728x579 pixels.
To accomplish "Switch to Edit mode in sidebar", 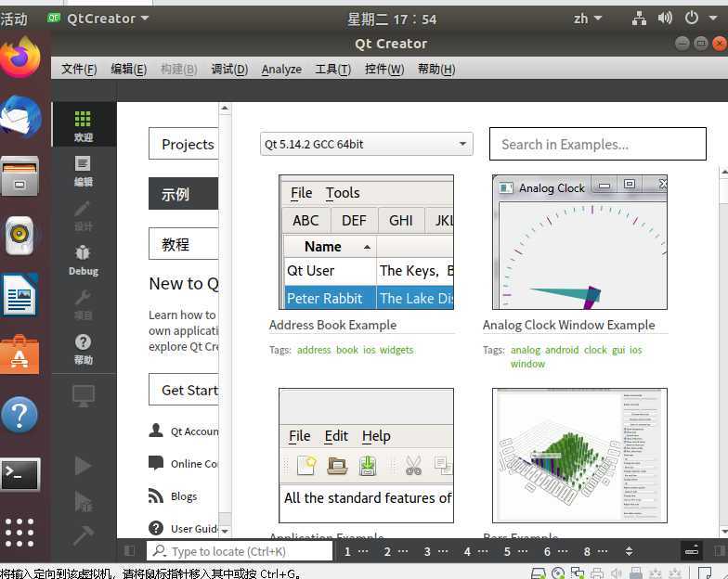I will click(x=84, y=171).
